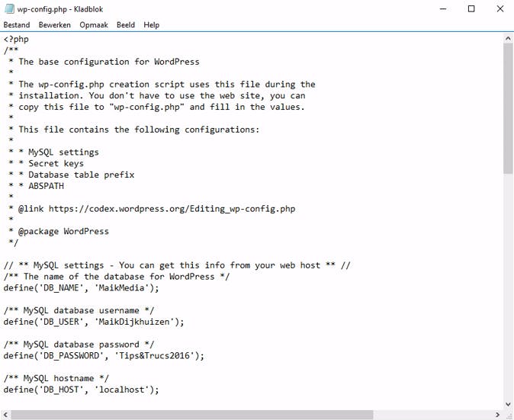Click the vertical scrollbar thumb
The width and height of the screenshot is (514, 420).
[509, 107]
